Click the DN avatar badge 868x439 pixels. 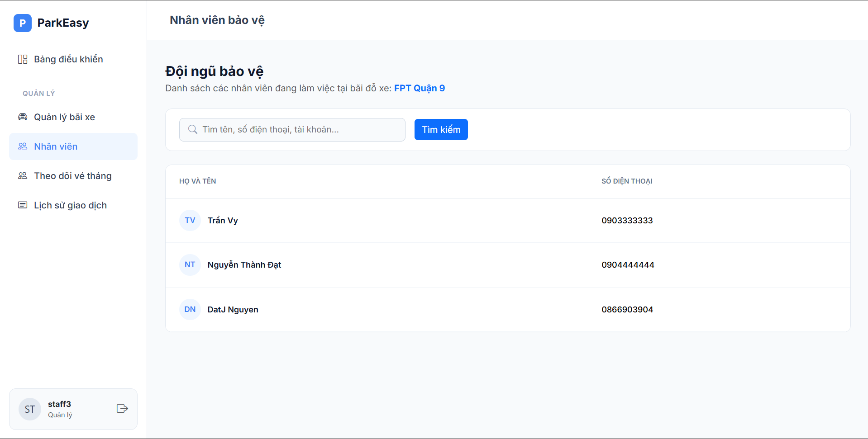pyautogui.click(x=190, y=310)
